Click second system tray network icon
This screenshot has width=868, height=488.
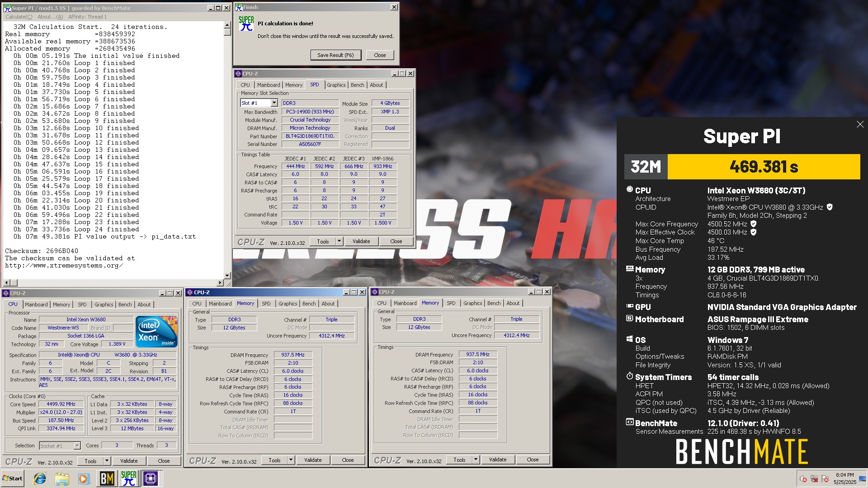(x=814, y=479)
